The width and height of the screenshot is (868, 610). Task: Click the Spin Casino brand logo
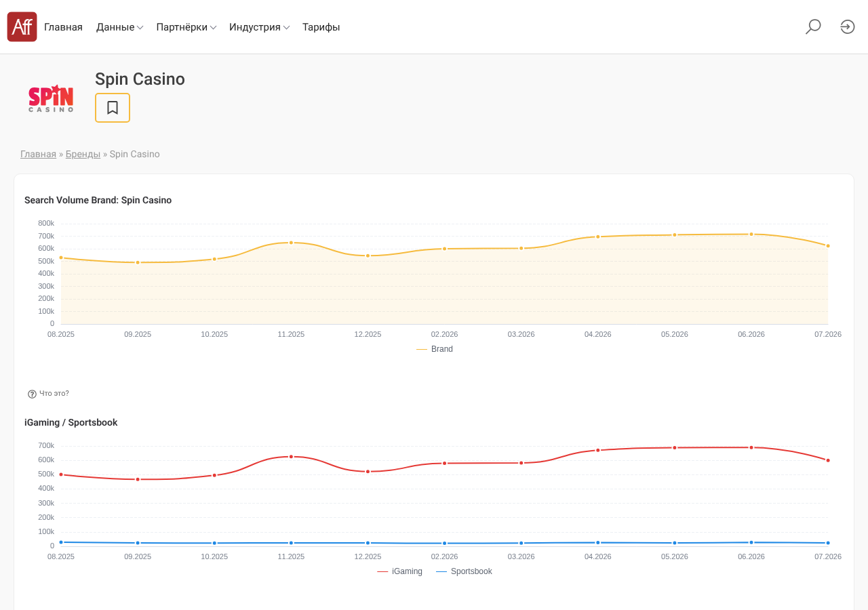tap(51, 98)
